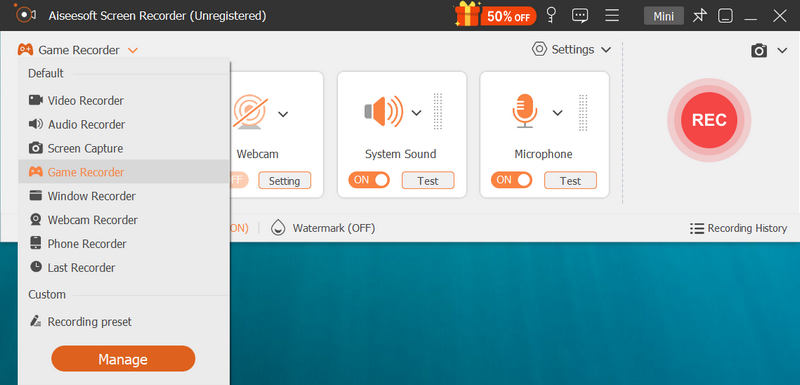This screenshot has width=800, height=385.
Task: Expand the screenshot camera options arrow
Action: pyautogui.click(x=782, y=50)
